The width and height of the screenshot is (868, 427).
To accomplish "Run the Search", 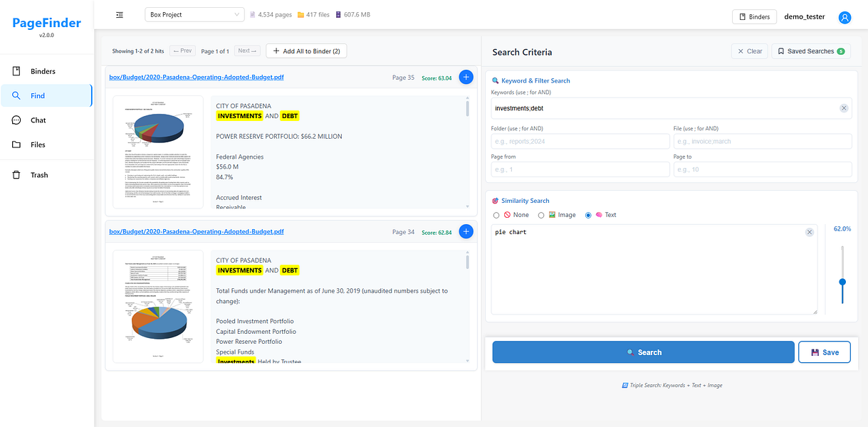I will tap(643, 352).
